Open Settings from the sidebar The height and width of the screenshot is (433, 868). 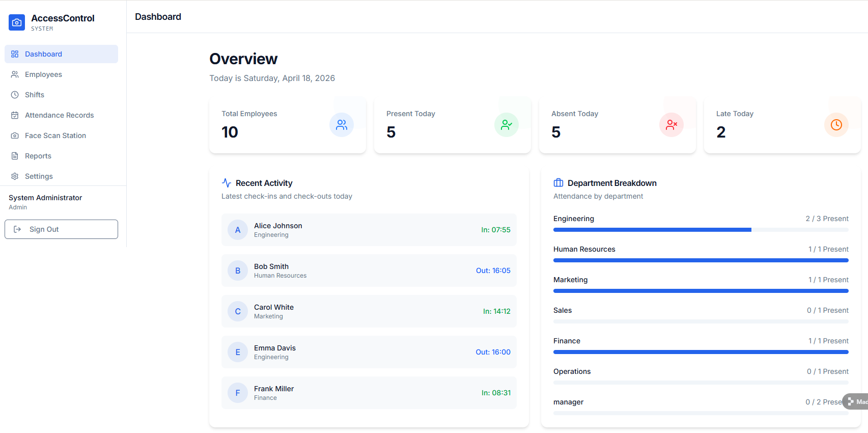pyautogui.click(x=39, y=176)
